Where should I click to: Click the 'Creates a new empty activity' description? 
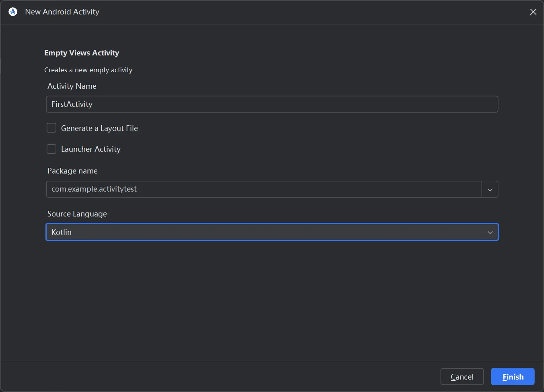88,70
